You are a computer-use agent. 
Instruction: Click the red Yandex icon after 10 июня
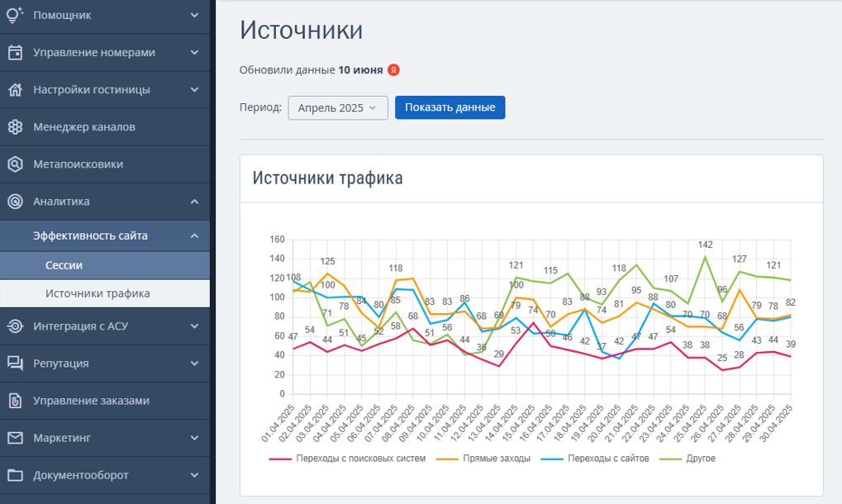click(393, 69)
